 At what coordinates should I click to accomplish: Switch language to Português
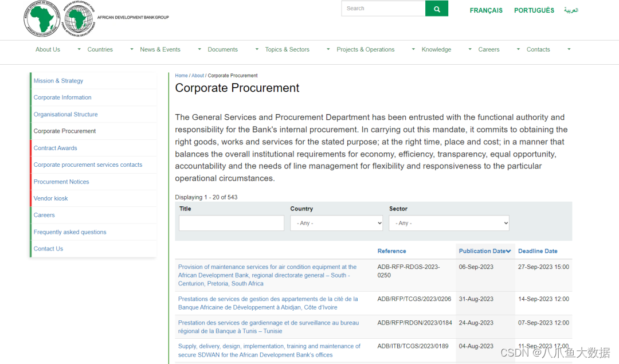tap(534, 10)
